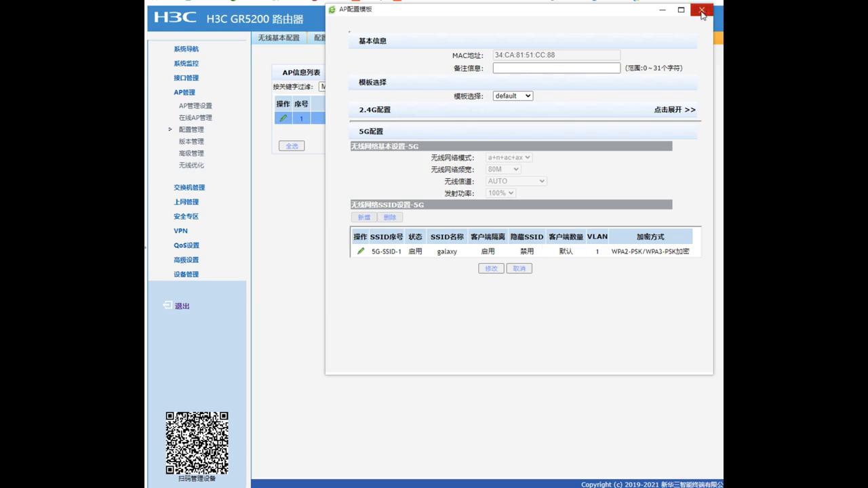
Task: Select the row for AP number 1
Action: pyautogui.click(x=301, y=118)
